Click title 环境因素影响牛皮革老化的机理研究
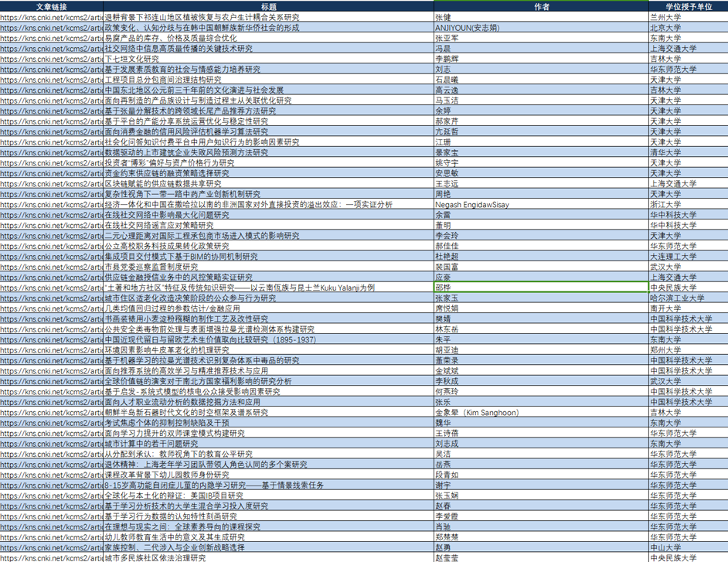728x562 pixels. point(167,350)
